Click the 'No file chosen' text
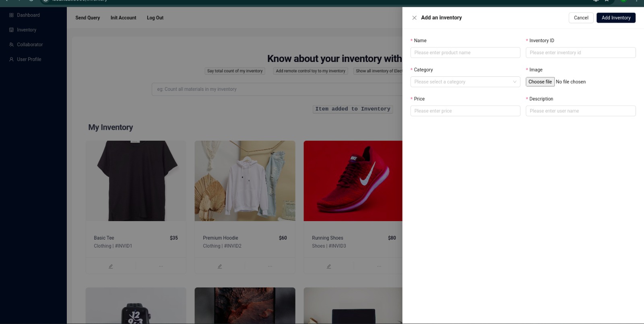Screen dimensions: 644x324 point(571,82)
